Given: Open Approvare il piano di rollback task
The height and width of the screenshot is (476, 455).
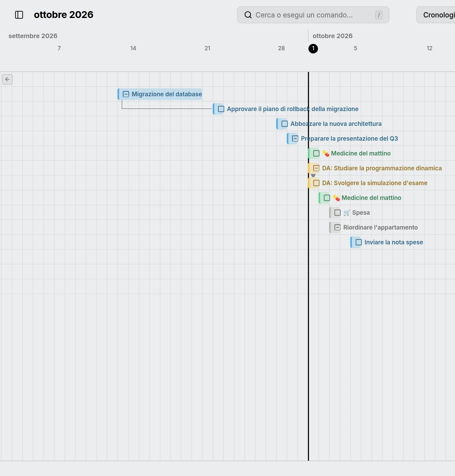Looking at the screenshot, I should point(293,109).
